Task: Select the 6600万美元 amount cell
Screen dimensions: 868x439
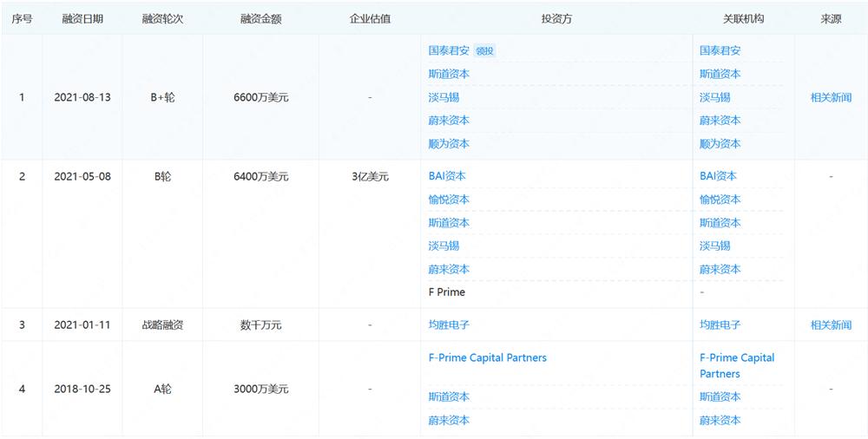Action: (x=260, y=98)
